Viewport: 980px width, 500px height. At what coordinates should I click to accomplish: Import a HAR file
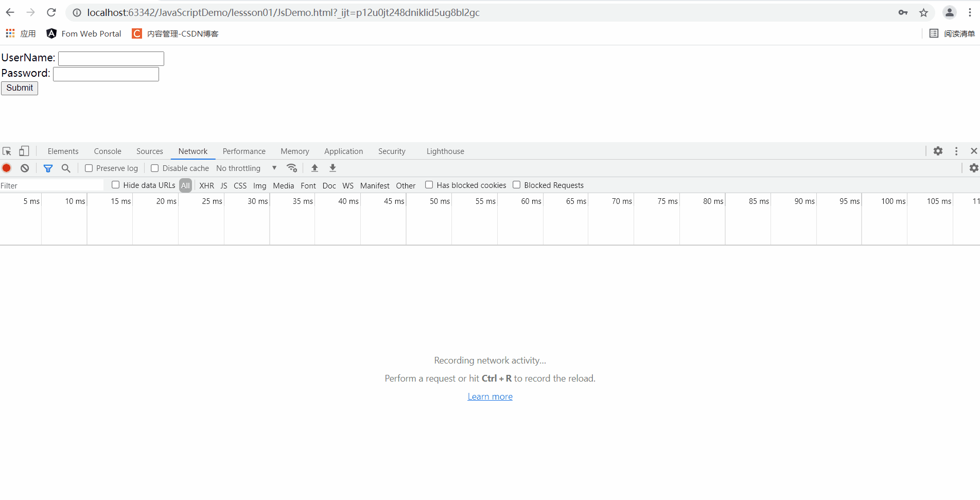click(314, 168)
